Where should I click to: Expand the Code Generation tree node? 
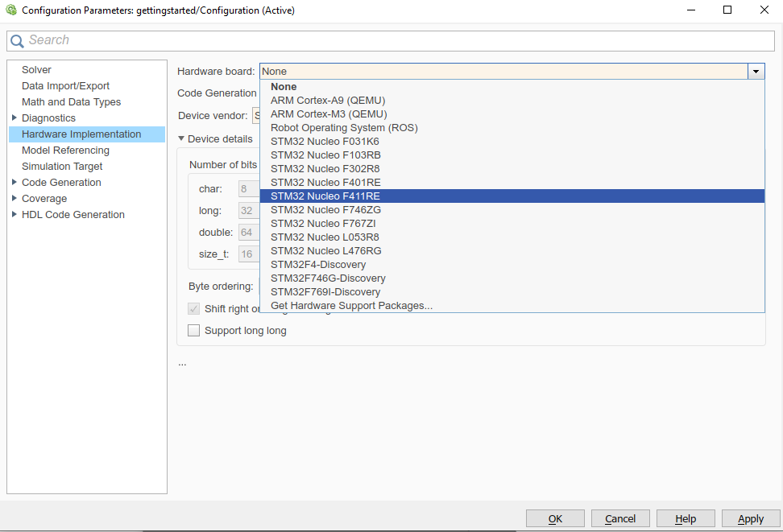tap(14, 182)
